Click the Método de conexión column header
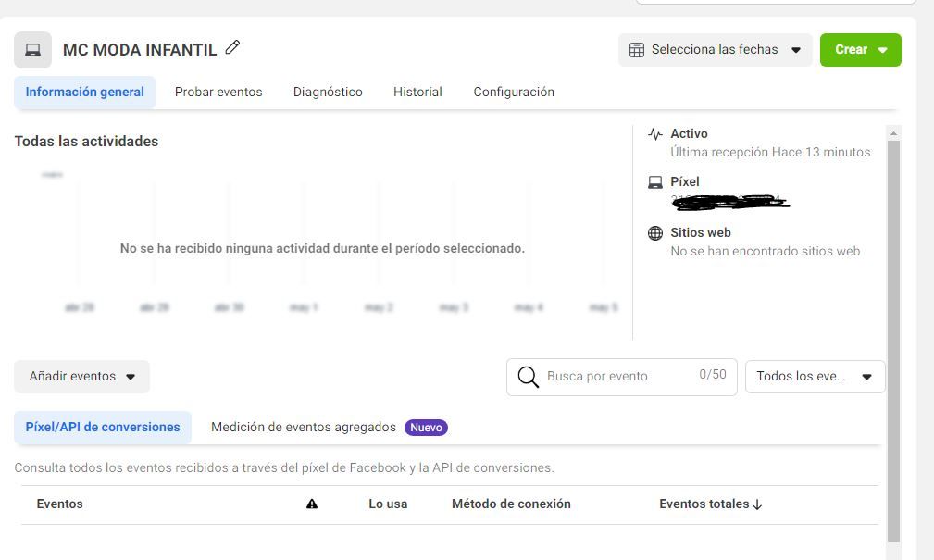This screenshot has height=560, width=934. tap(511, 504)
